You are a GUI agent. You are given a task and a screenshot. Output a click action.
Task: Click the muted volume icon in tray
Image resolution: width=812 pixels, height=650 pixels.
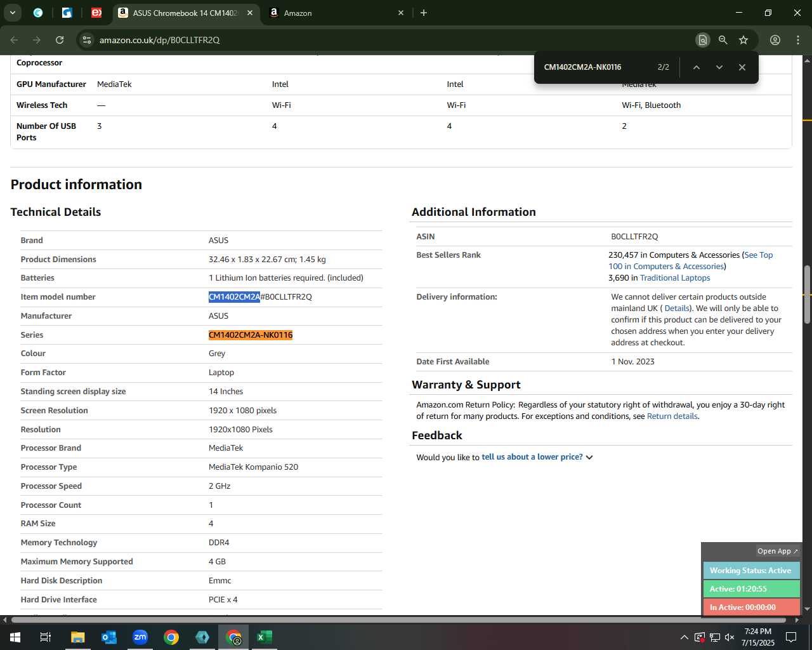pyautogui.click(x=730, y=637)
